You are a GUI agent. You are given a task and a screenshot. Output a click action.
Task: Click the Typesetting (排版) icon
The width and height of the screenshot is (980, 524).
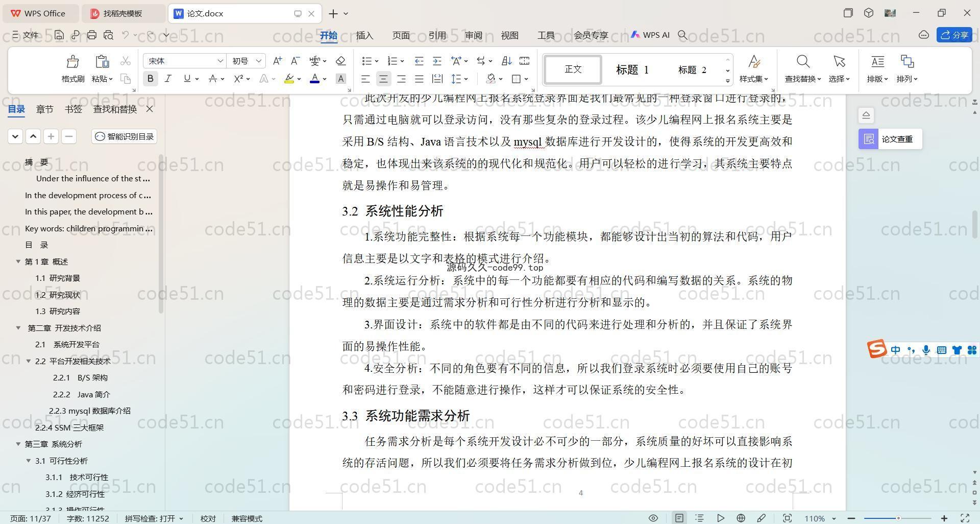click(877, 62)
